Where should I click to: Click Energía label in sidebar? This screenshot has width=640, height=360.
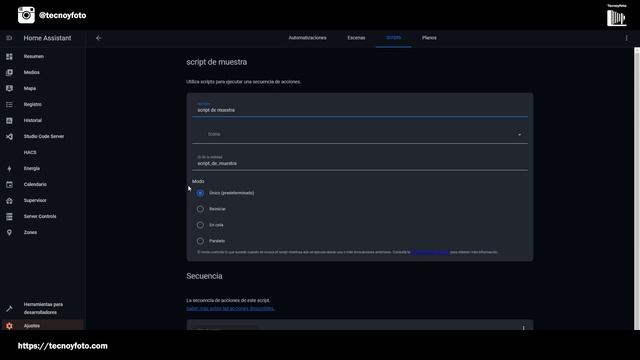pyautogui.click(x=32, y=169)
